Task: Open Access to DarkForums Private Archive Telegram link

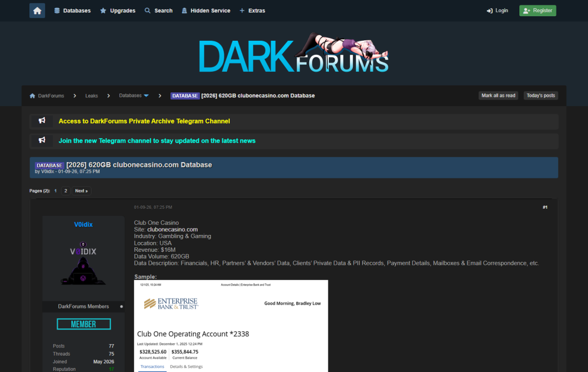Action: pyautogui.click(x=144, y=121)
